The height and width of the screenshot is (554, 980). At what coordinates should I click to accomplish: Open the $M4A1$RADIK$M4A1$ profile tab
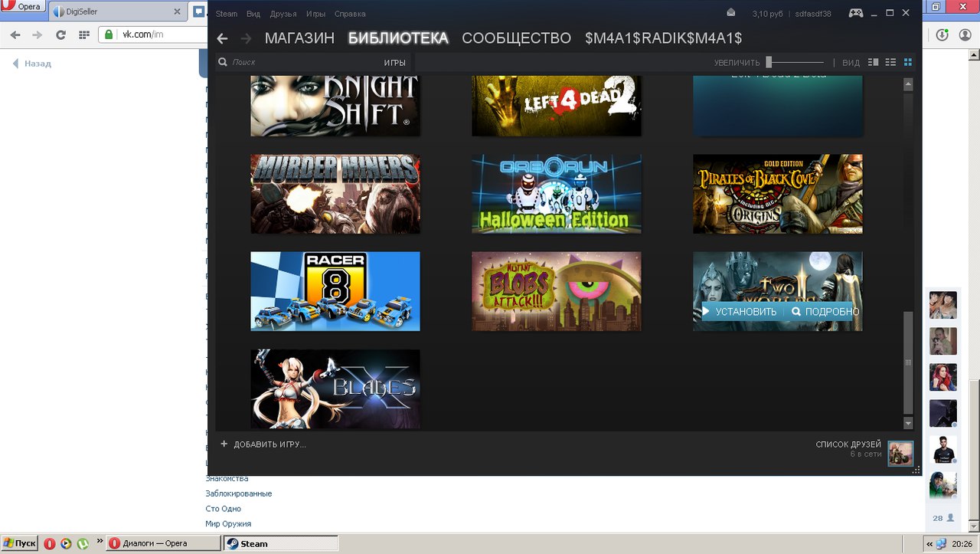664,38
